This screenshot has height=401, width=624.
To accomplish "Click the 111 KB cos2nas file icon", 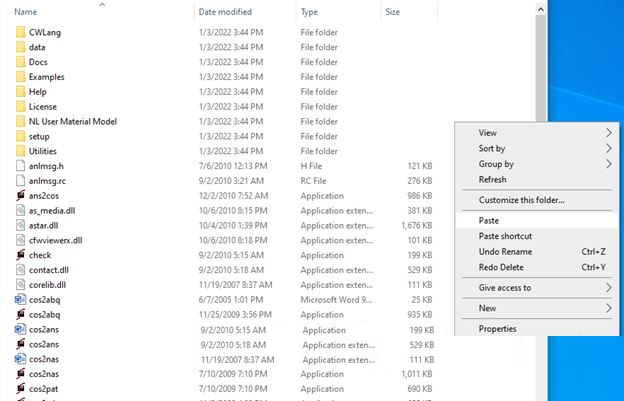I will [x=20, y=359].
